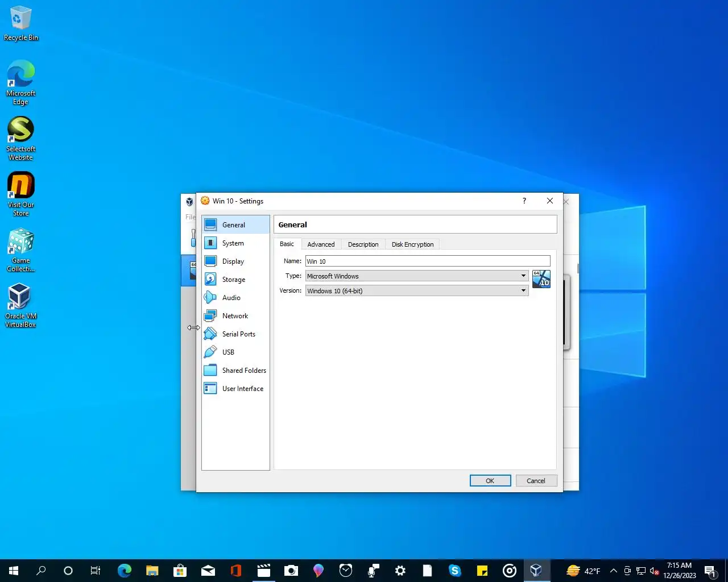Viewport: 728px width, 582px height.
Task: Select Selectsoft Website desktop shortcut
Action: pos(21,139)
